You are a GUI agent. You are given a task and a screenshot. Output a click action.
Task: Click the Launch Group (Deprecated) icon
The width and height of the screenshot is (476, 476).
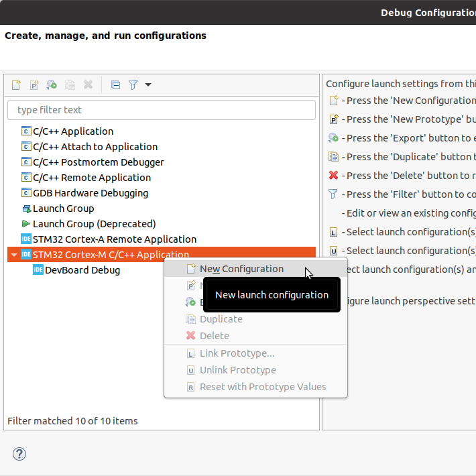click(25, 224)
